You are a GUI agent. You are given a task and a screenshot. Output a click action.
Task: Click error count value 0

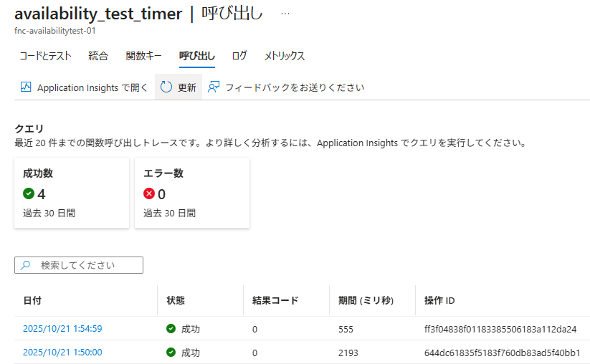point(161,194)
